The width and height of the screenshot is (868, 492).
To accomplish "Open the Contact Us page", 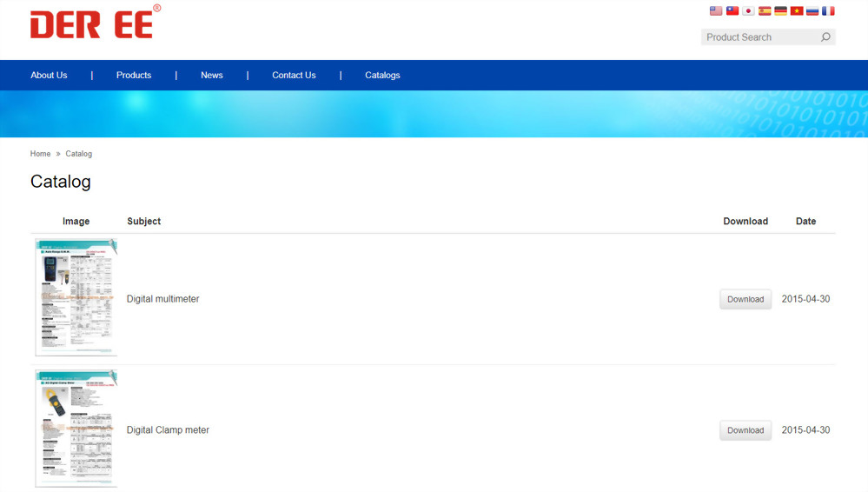I will pos(294,76).
